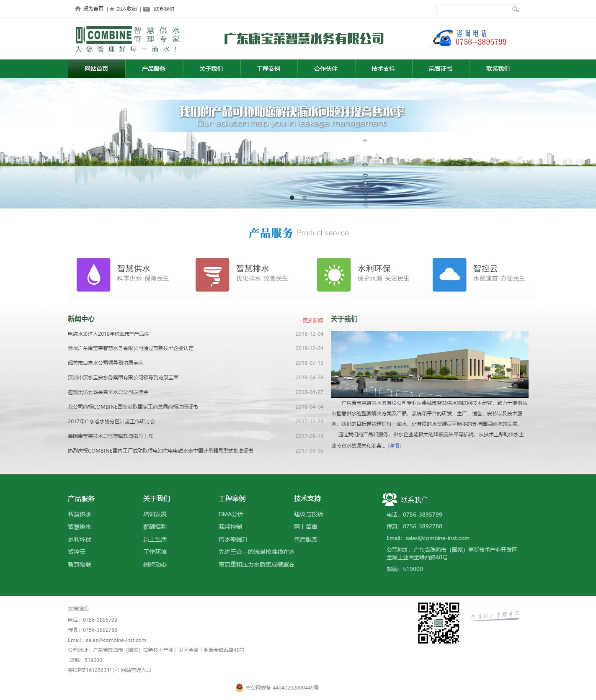
Task: Click the 设为首页 link
Action: point(93,9)
